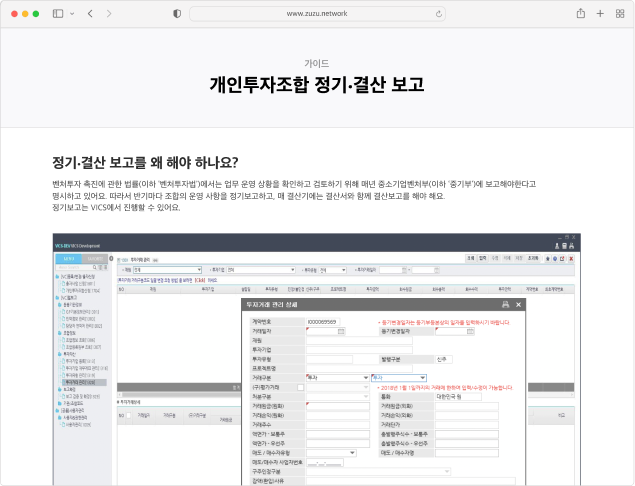
Task: Open a new tab with plus icon
Action: (x=600, y=14)
